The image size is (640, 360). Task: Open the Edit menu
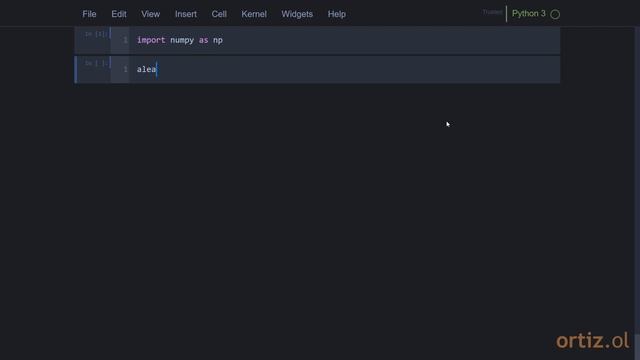point(119,14)
